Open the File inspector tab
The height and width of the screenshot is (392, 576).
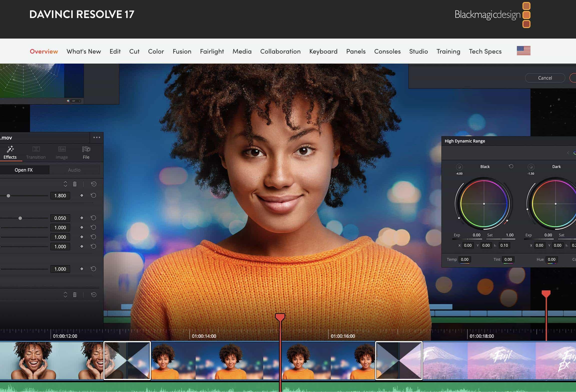click(86, 152)
